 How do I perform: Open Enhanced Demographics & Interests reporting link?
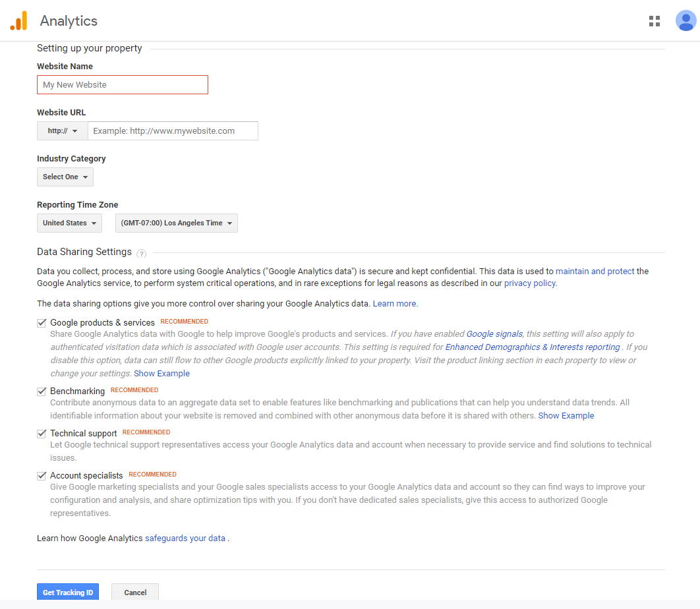click(533, 347)
